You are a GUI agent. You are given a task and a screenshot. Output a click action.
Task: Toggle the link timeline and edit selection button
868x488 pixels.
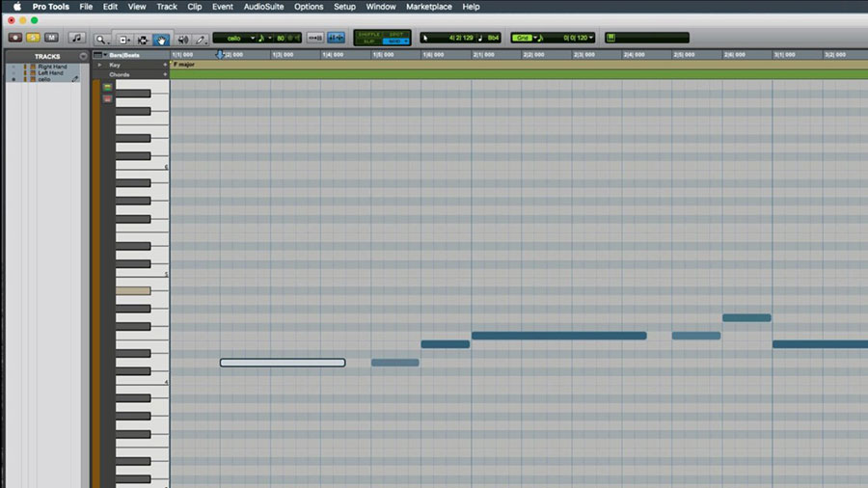(x=315, y=38)
